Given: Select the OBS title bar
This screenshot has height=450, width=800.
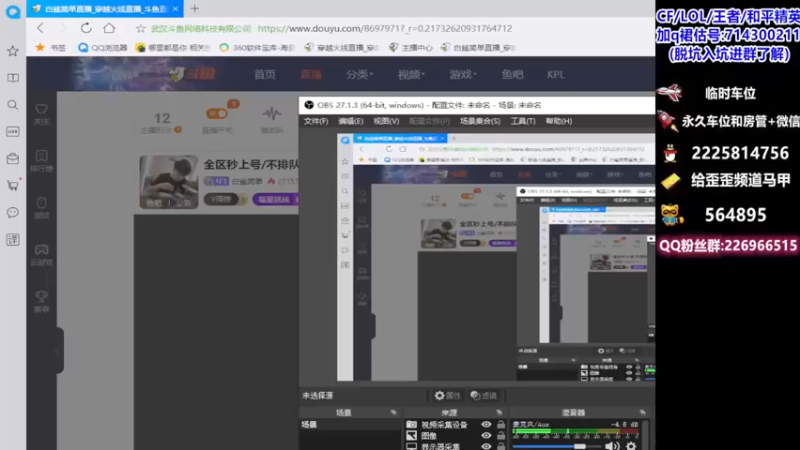Looking at the screenshot, I should click(477, 105).
